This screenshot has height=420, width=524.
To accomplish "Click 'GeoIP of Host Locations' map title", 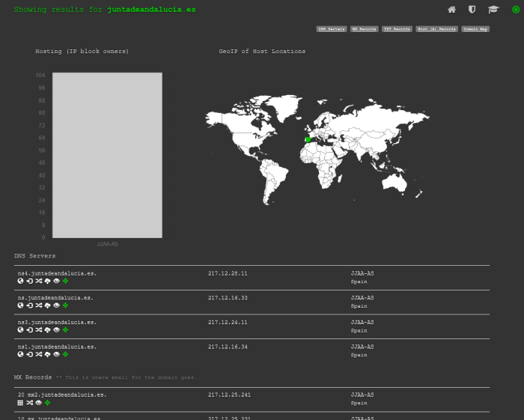I will point(262,51).
